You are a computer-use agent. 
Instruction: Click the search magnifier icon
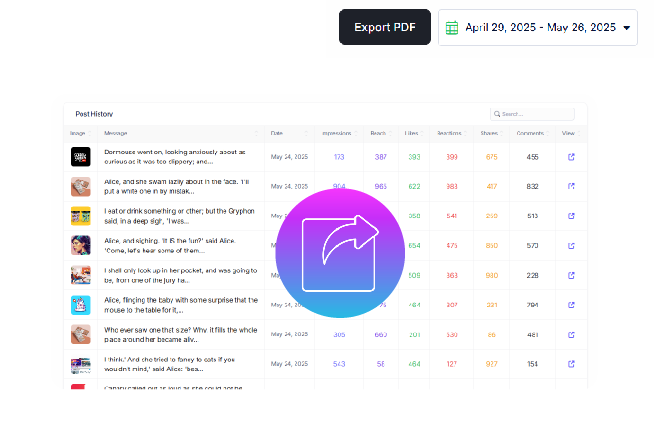coord(497,114)
